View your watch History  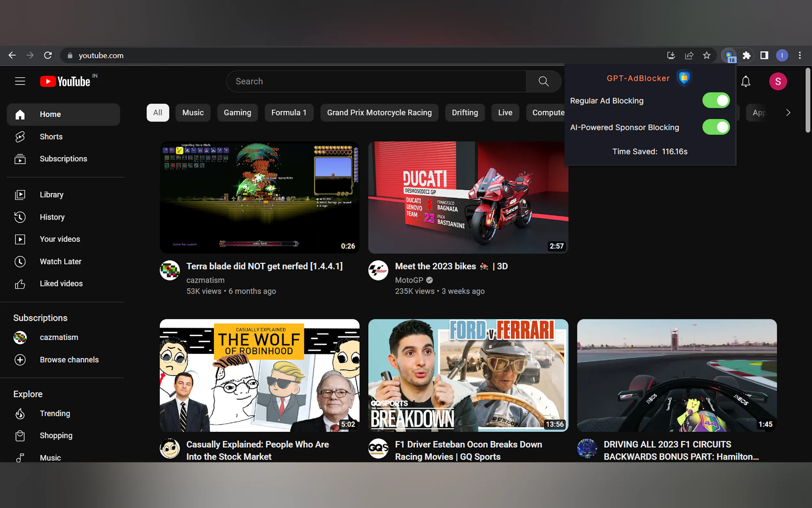(x=52, y=217)
